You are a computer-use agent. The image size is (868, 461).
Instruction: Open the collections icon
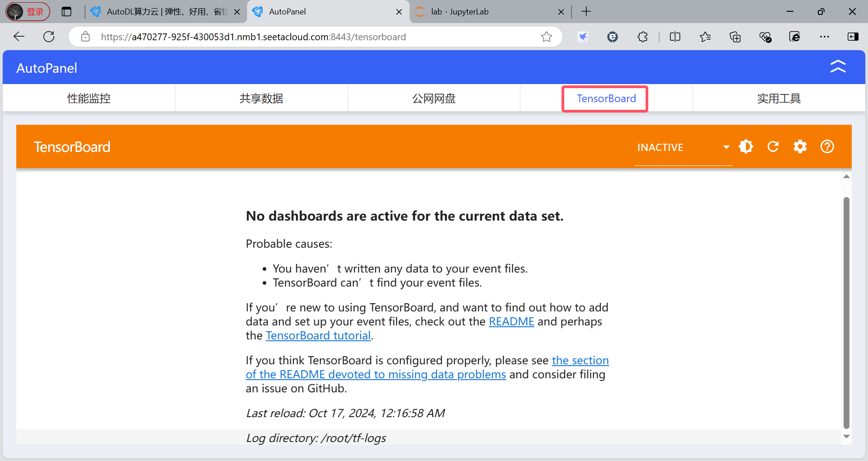tap(735, 37)
